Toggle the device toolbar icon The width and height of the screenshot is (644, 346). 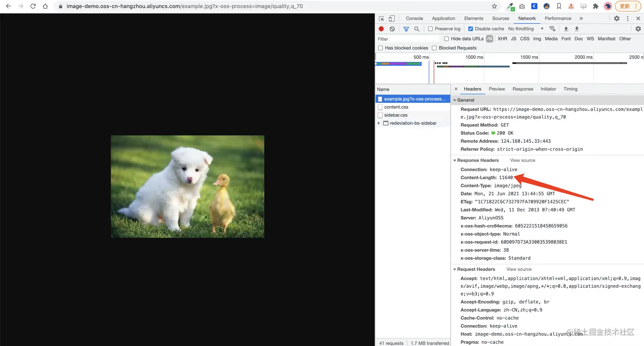(x=391, y=19)
